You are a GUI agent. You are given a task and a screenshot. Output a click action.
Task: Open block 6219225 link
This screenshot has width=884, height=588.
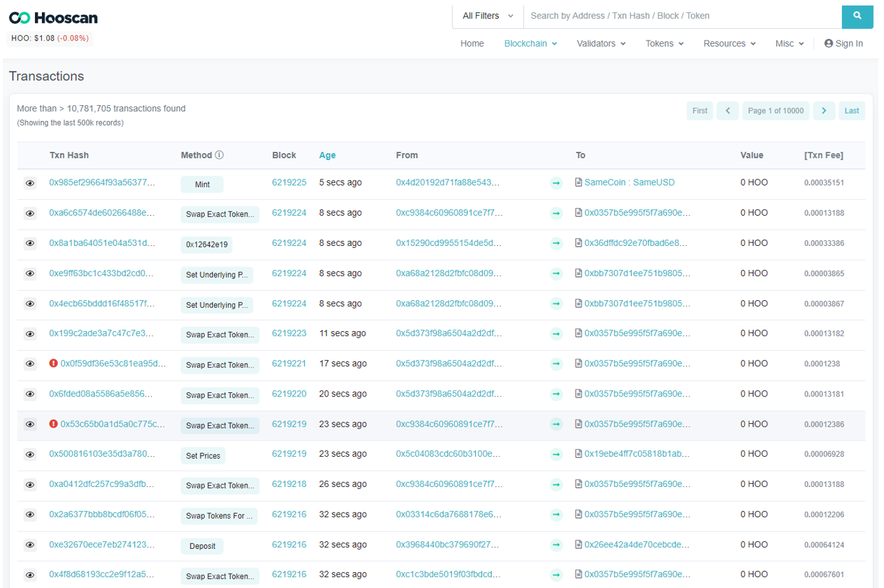coord(289,183)
